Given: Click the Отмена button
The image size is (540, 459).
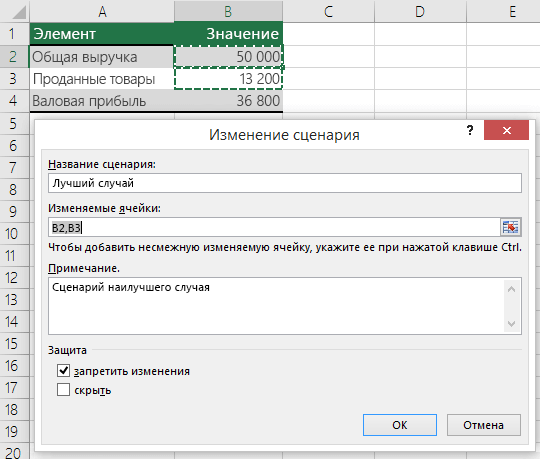Looking at the screenshot, I should (484, 425).
